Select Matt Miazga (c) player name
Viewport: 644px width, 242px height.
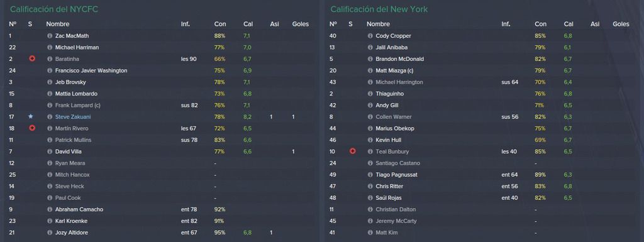(394, 70)
